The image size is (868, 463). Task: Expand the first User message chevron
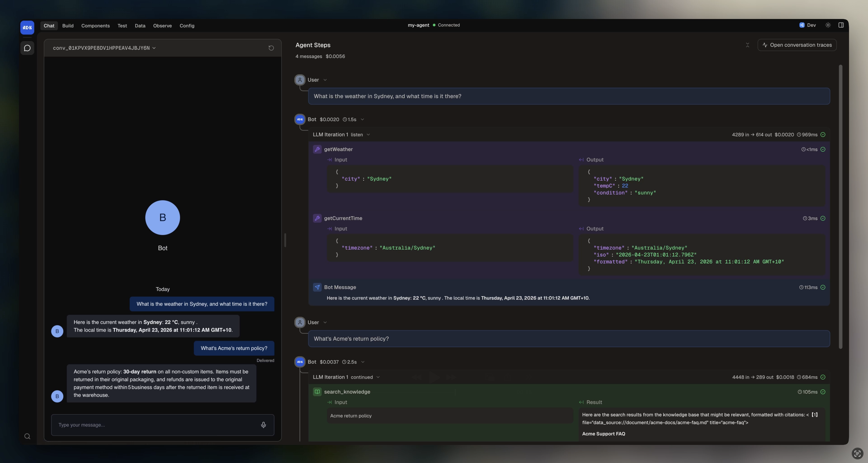pyautogui.click(x=325, y=80)
